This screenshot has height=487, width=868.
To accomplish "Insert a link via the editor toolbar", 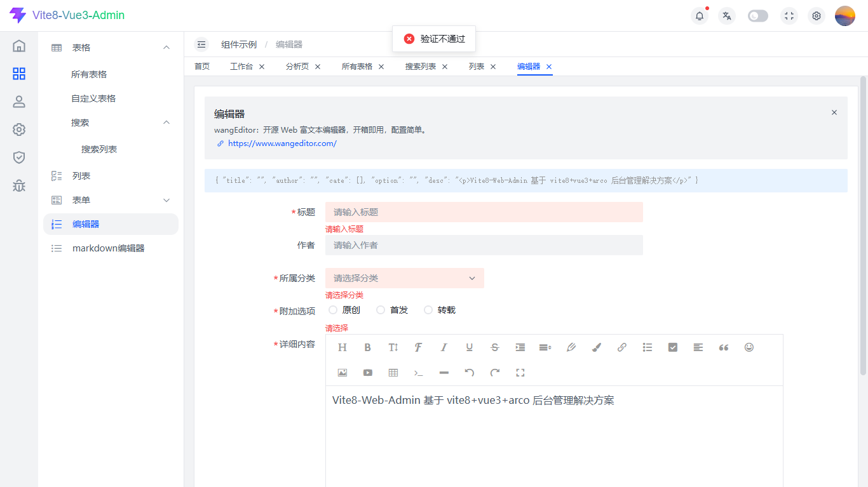I will pyautogui.click(x=622, y=347).
